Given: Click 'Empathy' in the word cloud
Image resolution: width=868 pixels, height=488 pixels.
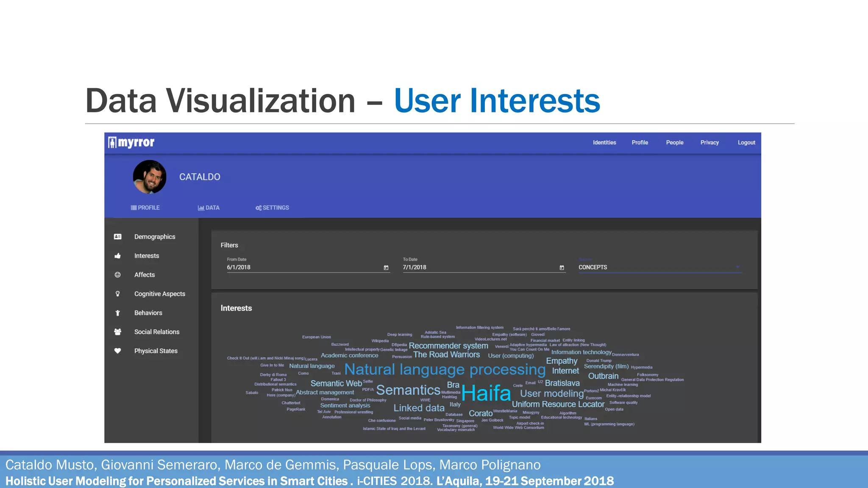Looking at the screenshot, I should click(562, 361).
